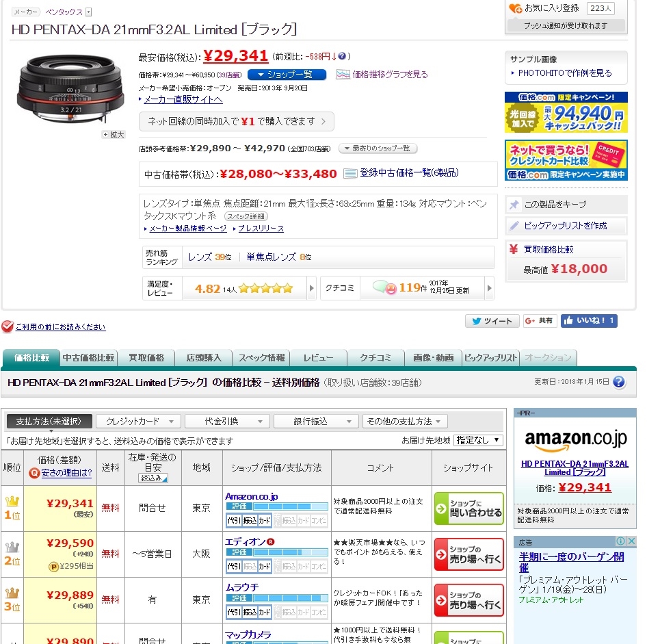This screenshot has height=644, width=647.
Task: Click the Facebook like thumbs-up button
Action: (589, 321)
